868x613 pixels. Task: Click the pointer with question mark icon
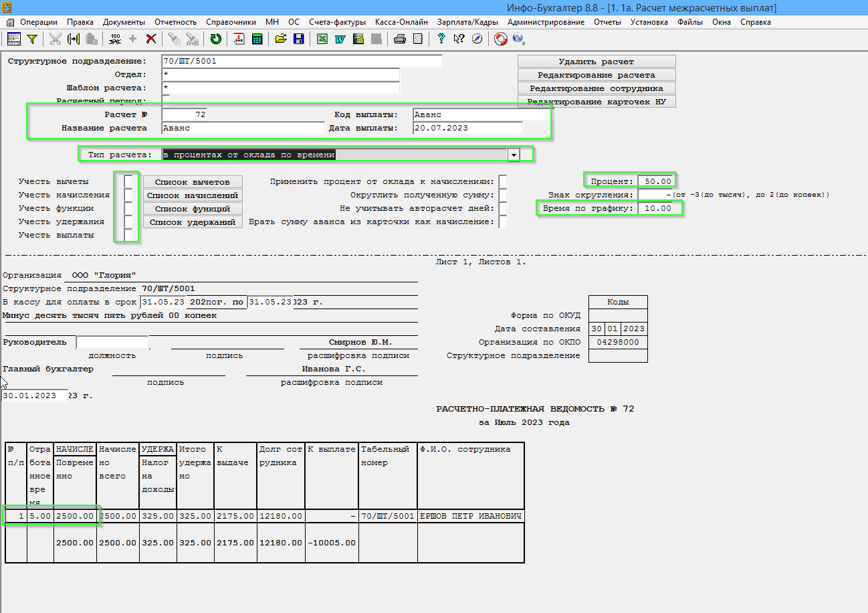click(459, 39)
